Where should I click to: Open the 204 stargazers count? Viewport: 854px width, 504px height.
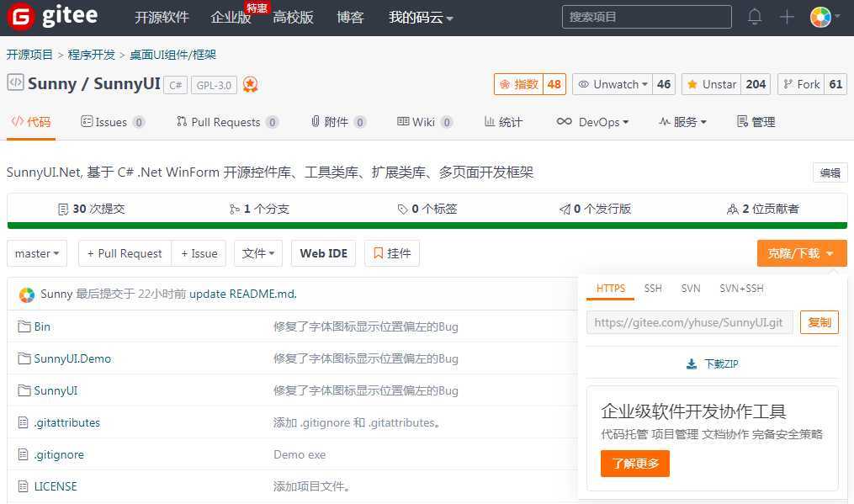pos(756,84)
